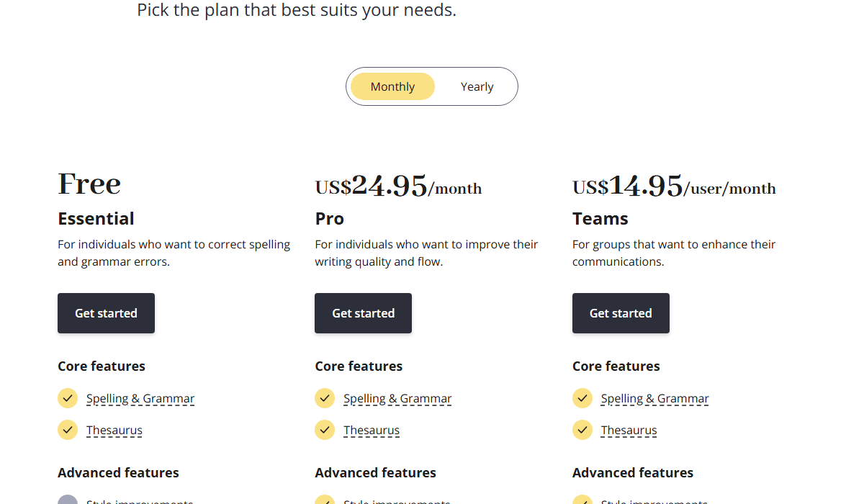Image resolution: width=864 pixels, height=504 pixels.
Task: Open the Thesaurus link in the Pro column
Action: pos(372,431)
